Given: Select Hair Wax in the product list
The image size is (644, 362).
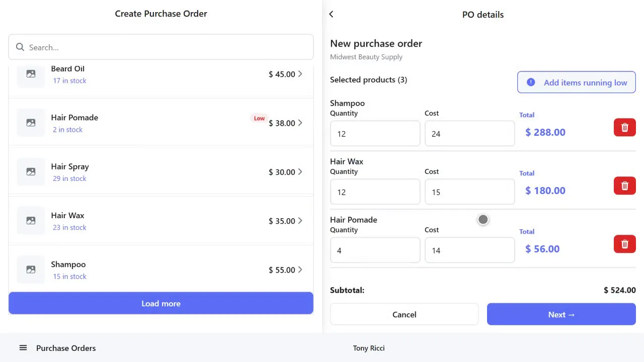Looking at the screenshot, I should pos(67,216).
